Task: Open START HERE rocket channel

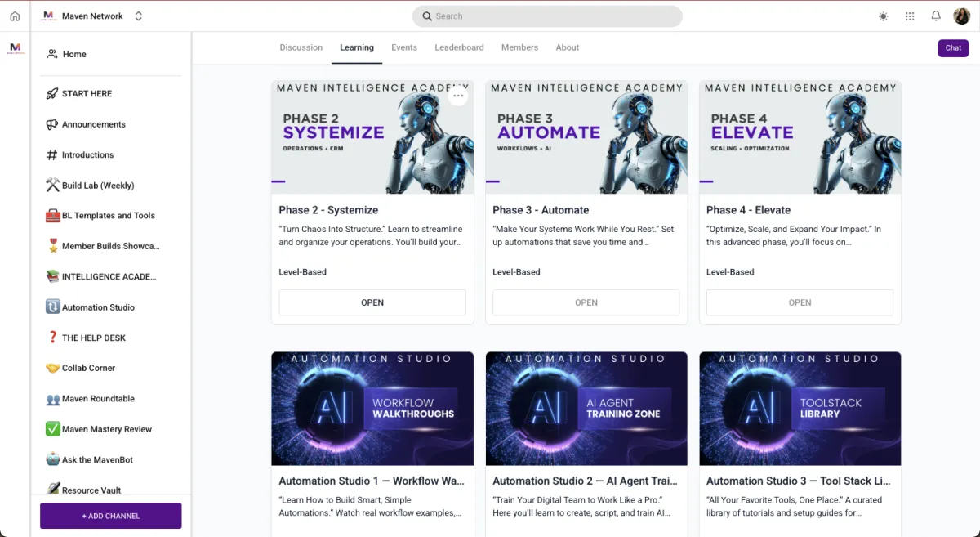Action: pos(87,94)
